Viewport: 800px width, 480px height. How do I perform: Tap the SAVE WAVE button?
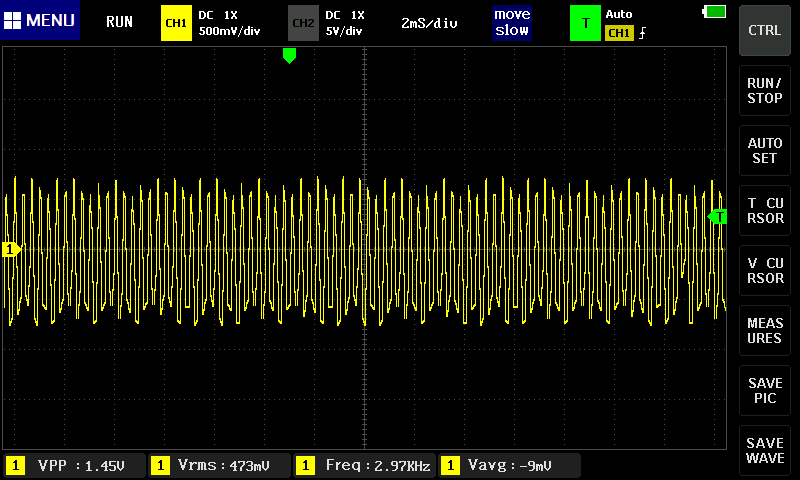coord(765,450)
